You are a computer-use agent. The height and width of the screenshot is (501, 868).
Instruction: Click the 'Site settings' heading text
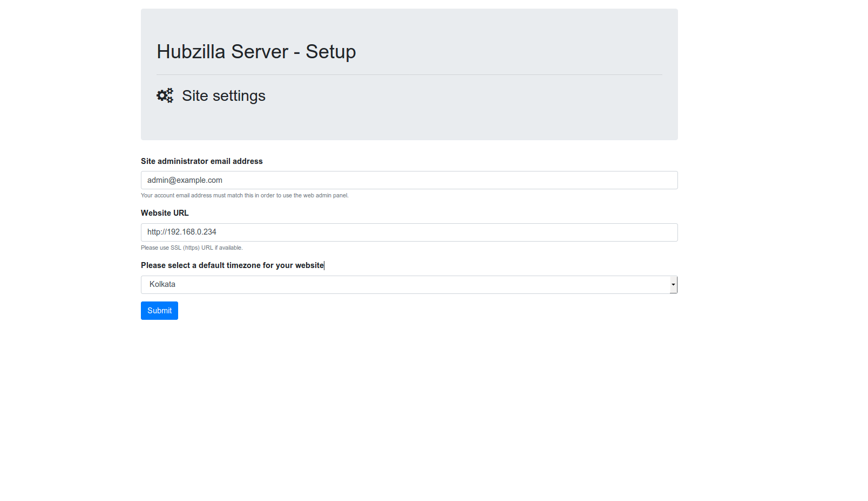pos(223,95)
